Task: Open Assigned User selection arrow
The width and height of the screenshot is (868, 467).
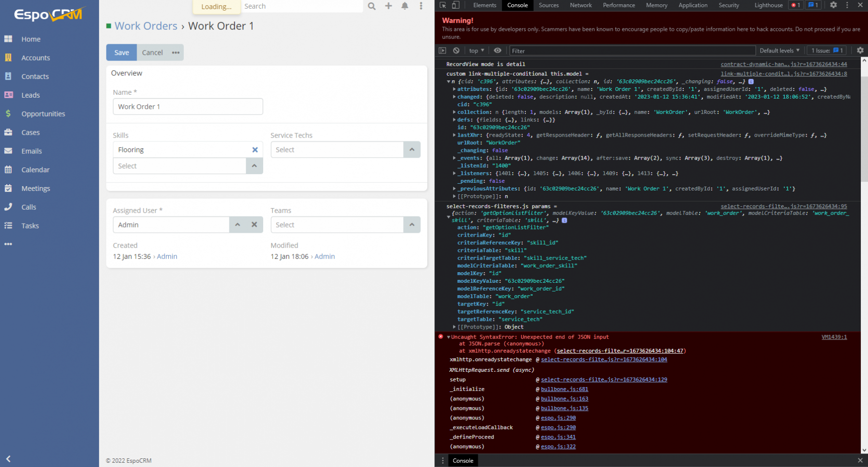Action: click(237, 225)
